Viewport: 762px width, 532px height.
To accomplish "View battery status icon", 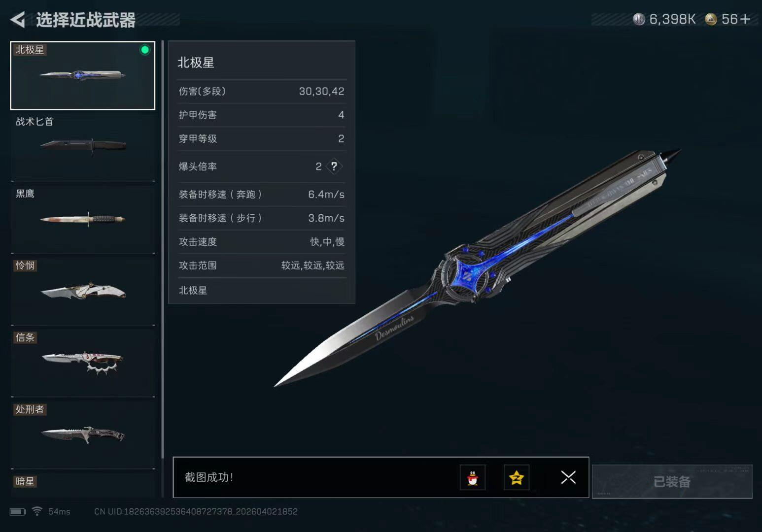I will pyautogui.click(x=17, y=512).
